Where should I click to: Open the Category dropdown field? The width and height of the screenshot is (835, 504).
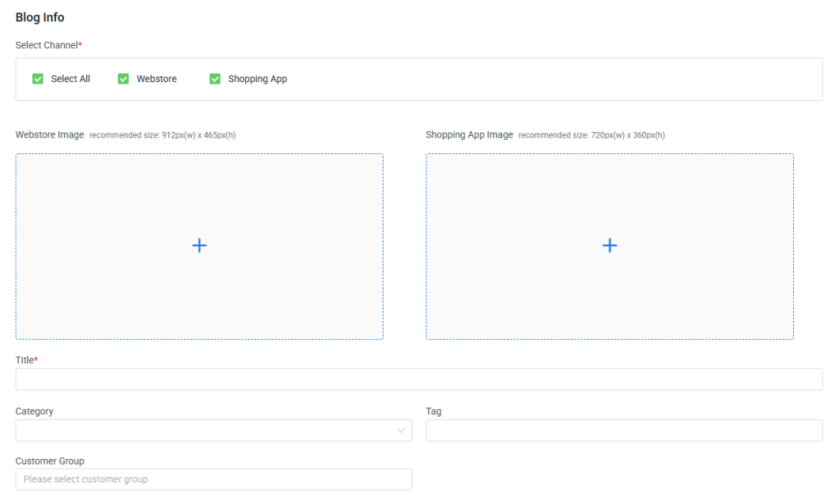point(206,431)
